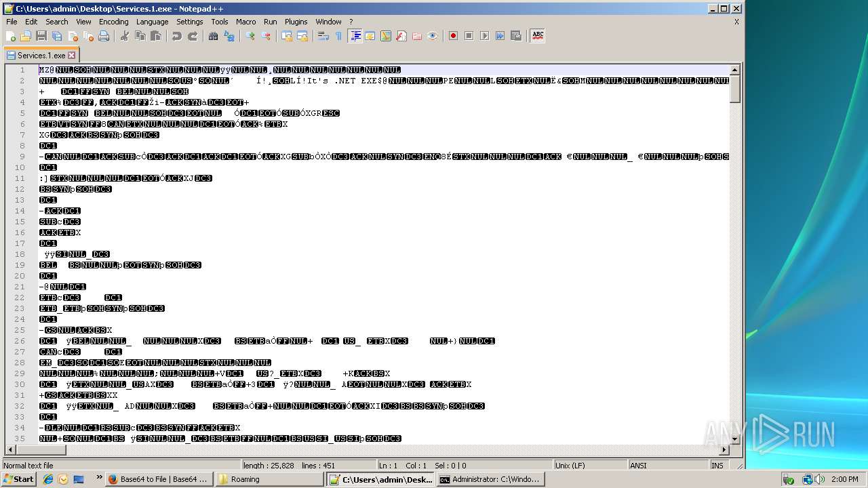
Task: Click the horizontal scrollbar right arrow
Action: [724, 449]
